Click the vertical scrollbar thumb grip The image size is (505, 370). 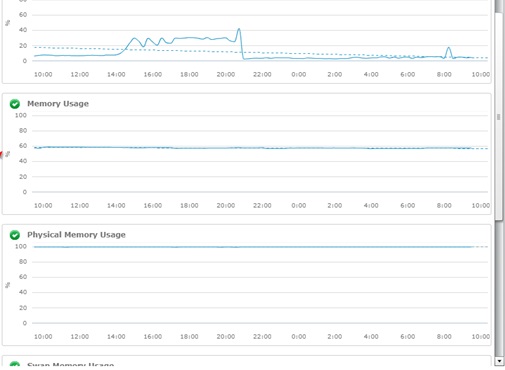[499, 117]
